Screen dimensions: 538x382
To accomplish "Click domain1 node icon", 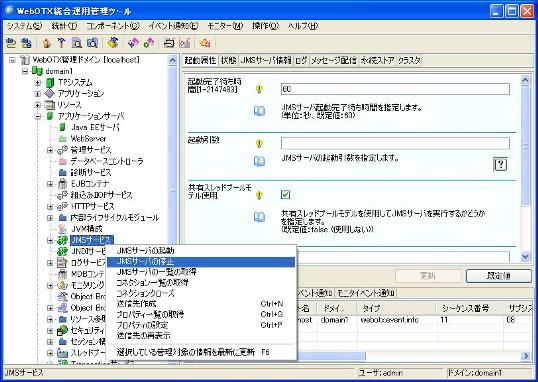I will (37, 71).
